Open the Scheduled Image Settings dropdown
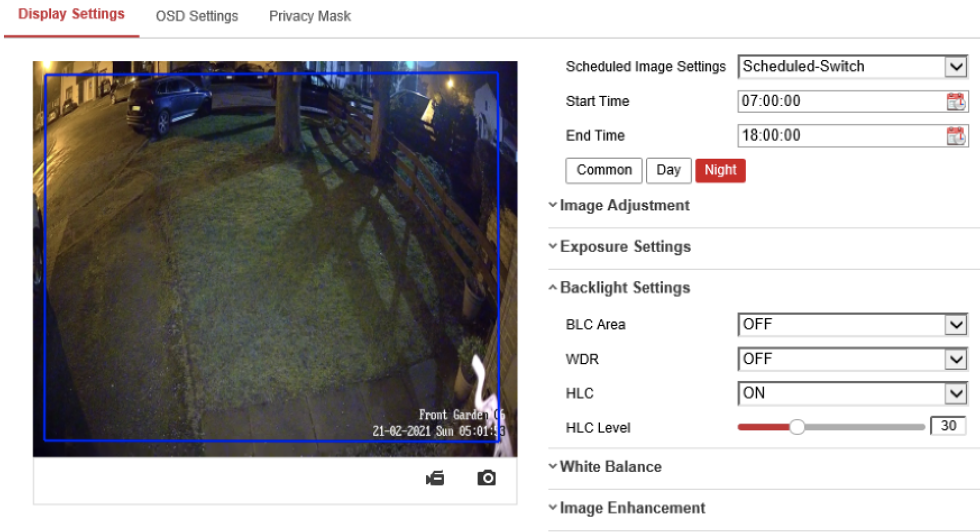 tap(852, 67)
